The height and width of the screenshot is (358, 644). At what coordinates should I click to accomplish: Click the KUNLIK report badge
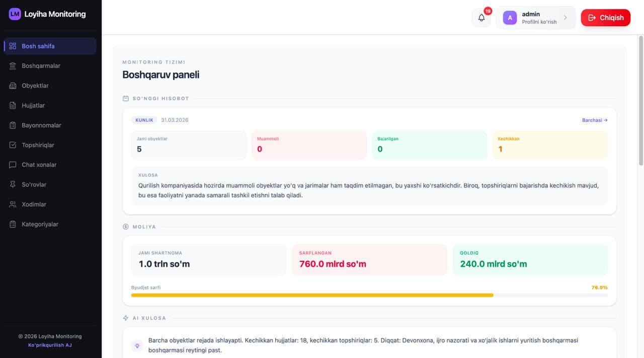coord(144,120)
